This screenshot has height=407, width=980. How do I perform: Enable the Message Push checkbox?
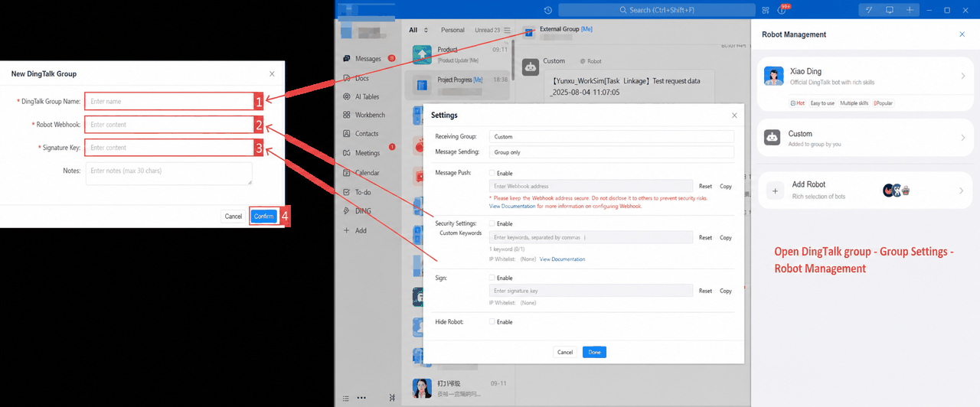492,173
